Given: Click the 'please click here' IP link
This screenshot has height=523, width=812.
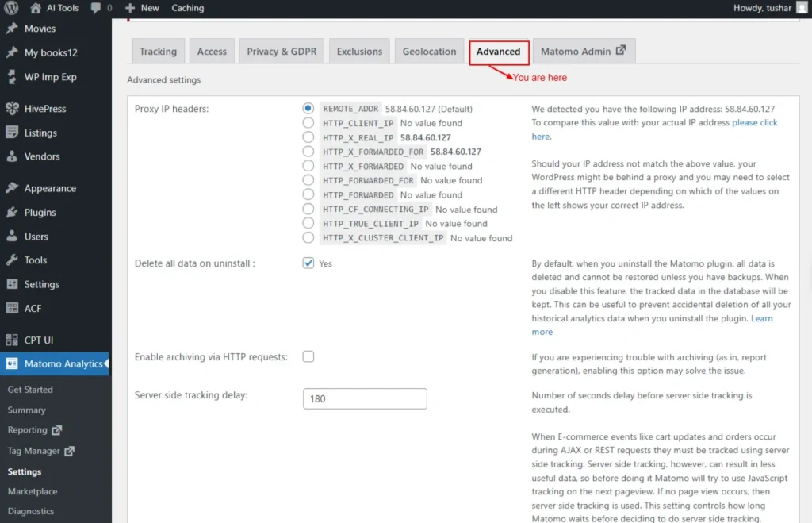Looking at the screenshot, I should (x=754, y=123).
